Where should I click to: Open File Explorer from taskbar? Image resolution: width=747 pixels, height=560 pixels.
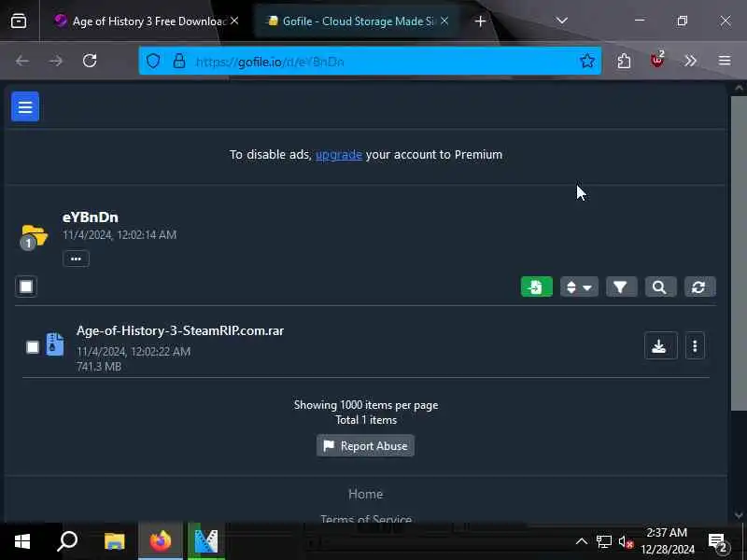[114, 541]
